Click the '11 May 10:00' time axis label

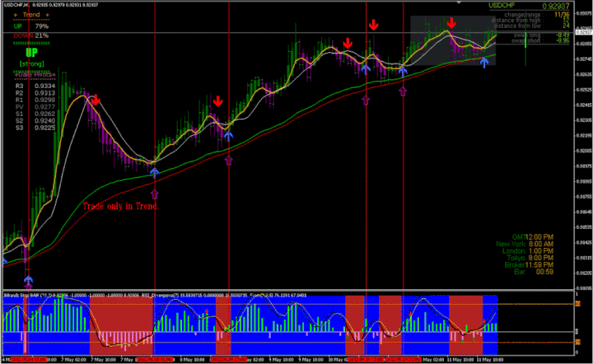(x=460, y=360)
